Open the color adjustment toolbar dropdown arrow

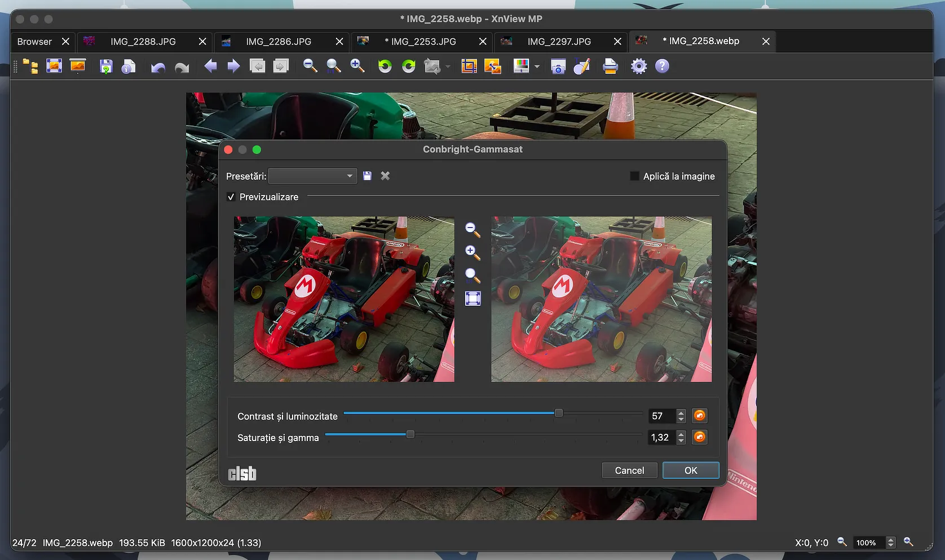(x=537, y=66)
